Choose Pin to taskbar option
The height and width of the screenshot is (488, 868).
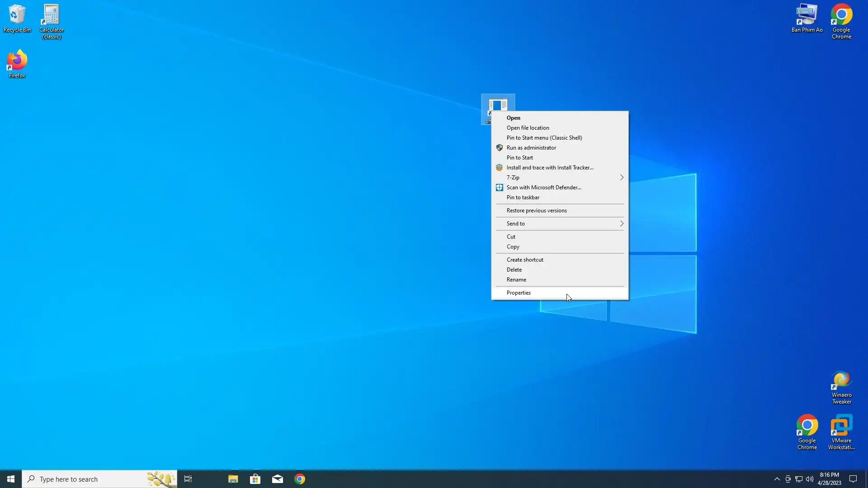523,197
